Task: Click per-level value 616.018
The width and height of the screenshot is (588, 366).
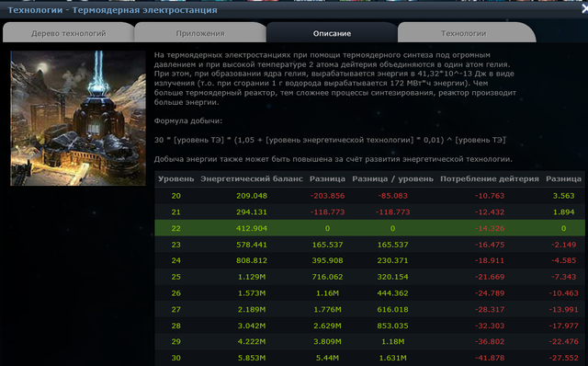Action: pos(392,309)
